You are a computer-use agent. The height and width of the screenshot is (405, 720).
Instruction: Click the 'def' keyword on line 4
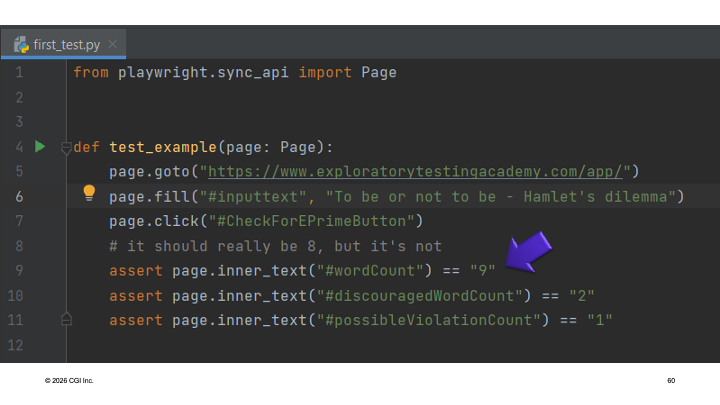coord(86,147)
